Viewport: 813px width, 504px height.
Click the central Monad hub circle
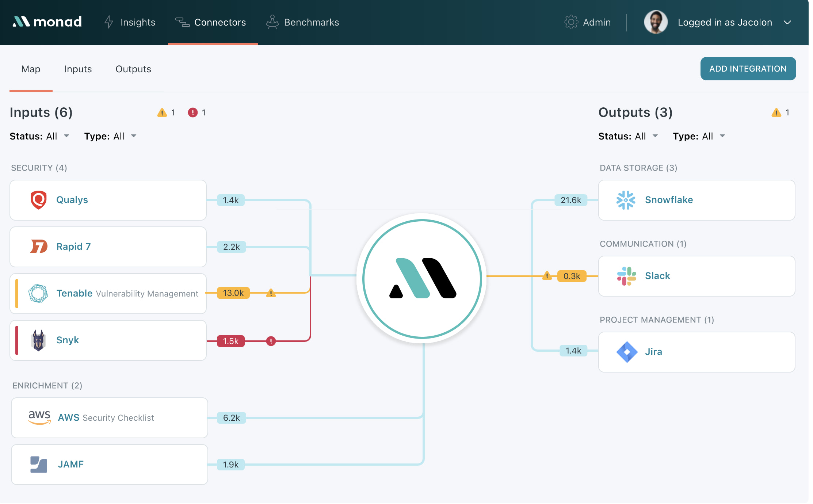tap(422, 279)
